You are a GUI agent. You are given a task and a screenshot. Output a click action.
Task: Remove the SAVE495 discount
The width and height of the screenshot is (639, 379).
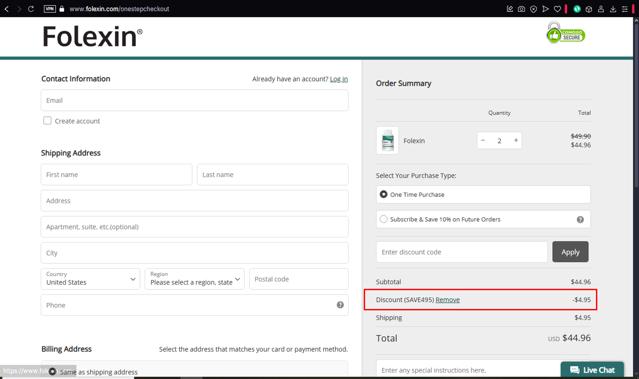point(447,300)
